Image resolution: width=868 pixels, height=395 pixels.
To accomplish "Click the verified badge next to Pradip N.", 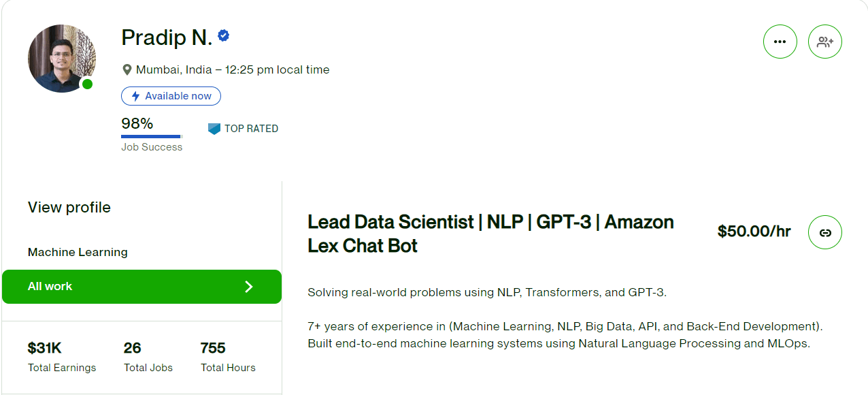I will pos(223,36).
